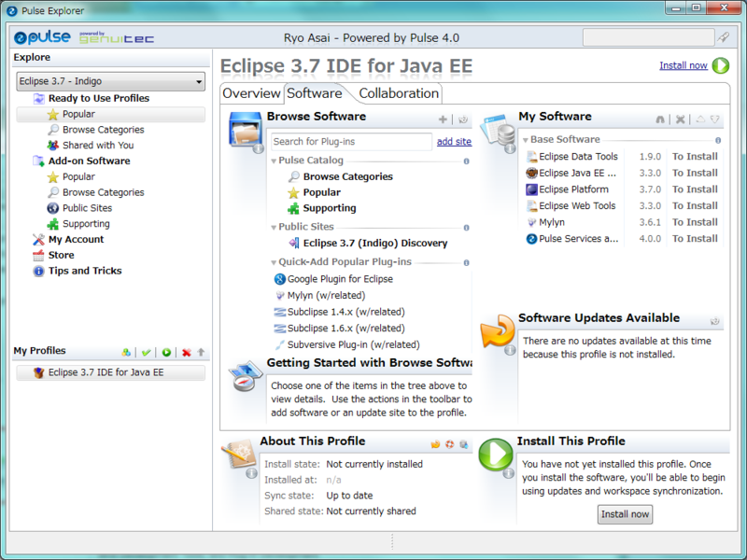Click the lifebuoy icon in About This Profile
747x560 pixels.
(x=449, y=444)
